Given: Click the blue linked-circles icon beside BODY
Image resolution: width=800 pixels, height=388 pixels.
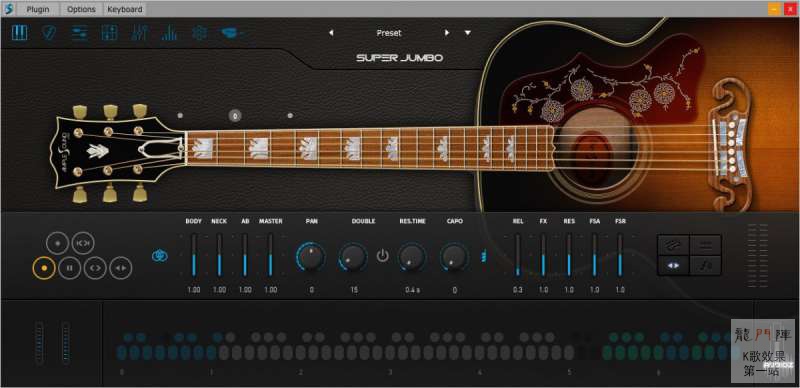Looking at the screenshot, I should 160,256.
